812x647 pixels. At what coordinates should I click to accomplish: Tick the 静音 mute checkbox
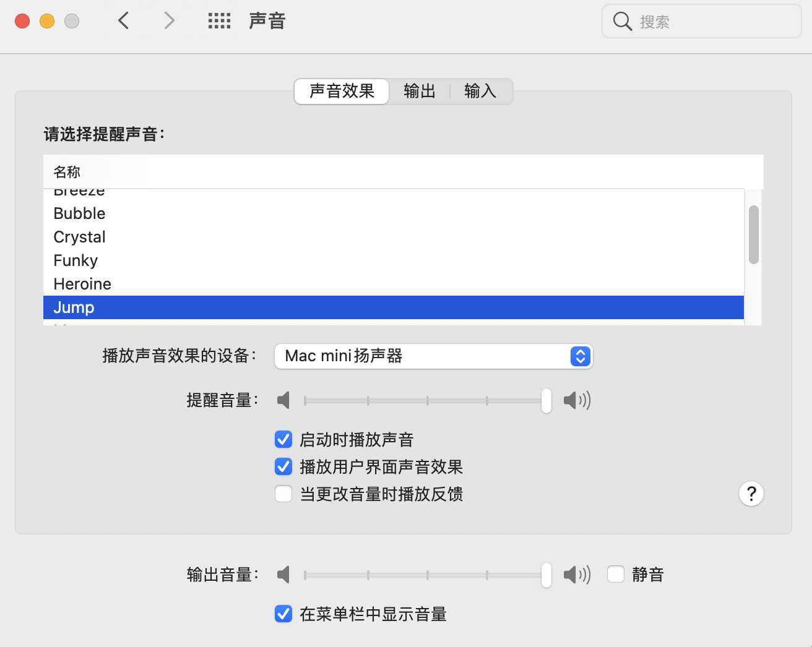coord(616,575)
